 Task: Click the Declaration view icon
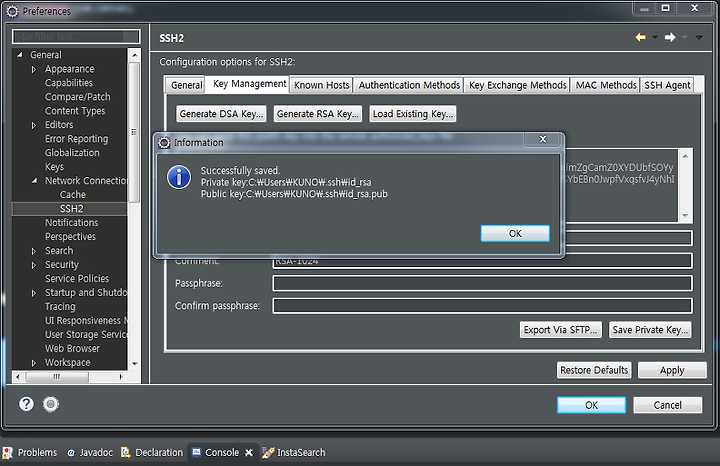(125, 453)
